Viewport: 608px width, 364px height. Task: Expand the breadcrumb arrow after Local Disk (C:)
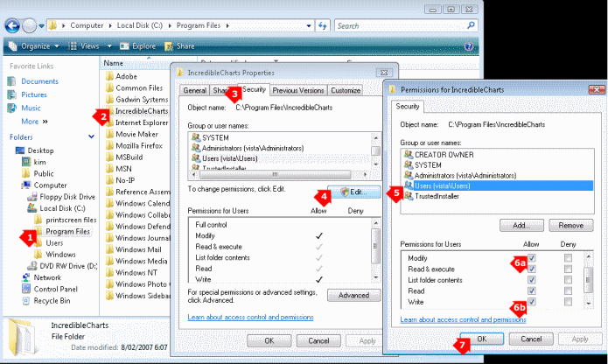(x=170, y=26)
